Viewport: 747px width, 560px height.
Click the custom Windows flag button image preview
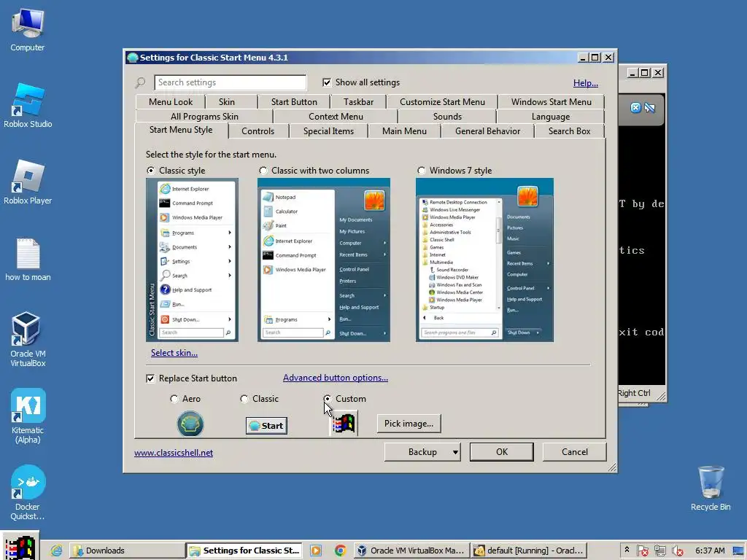tap(344, 424)
